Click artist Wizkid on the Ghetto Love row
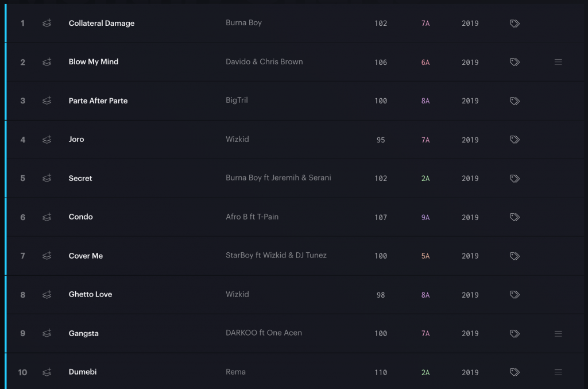The image size is (588, 389). point(237,294)
